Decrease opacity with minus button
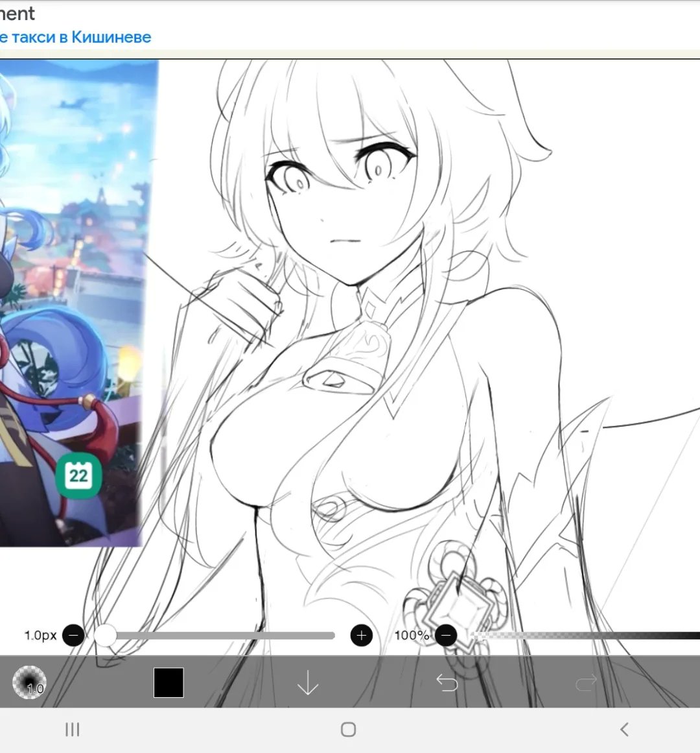This screenshot has width=700, height=753. point(446,636)
